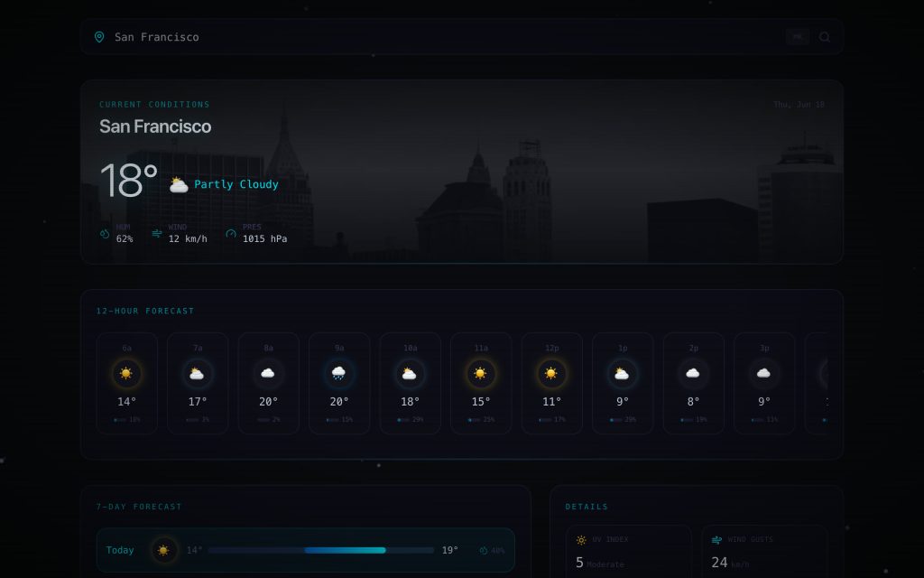
Task: Select the partly cloudy icon for 7a
Action: pyautogui.click(x=197, y=373)
